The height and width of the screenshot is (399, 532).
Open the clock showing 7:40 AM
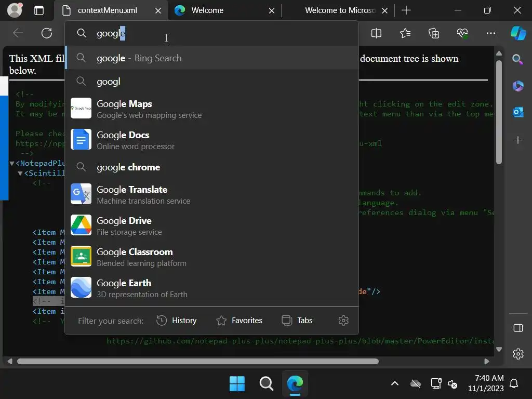(x=486, y=383)
